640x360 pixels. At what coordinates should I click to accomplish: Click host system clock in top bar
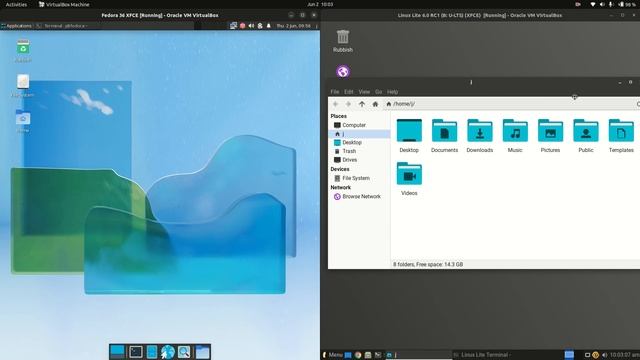coord(320,4)
